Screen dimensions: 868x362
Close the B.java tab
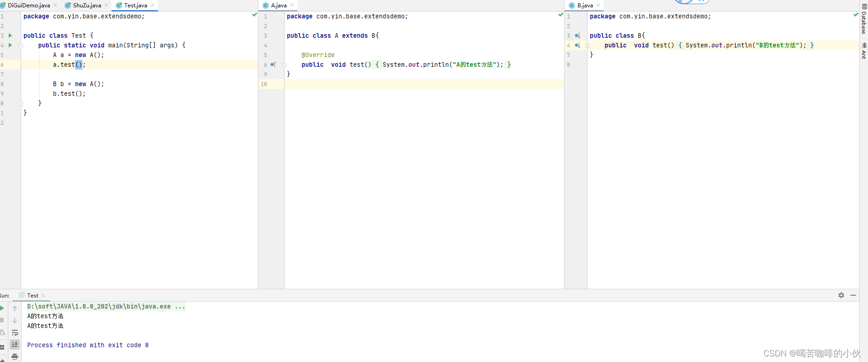tap(598, 5)
